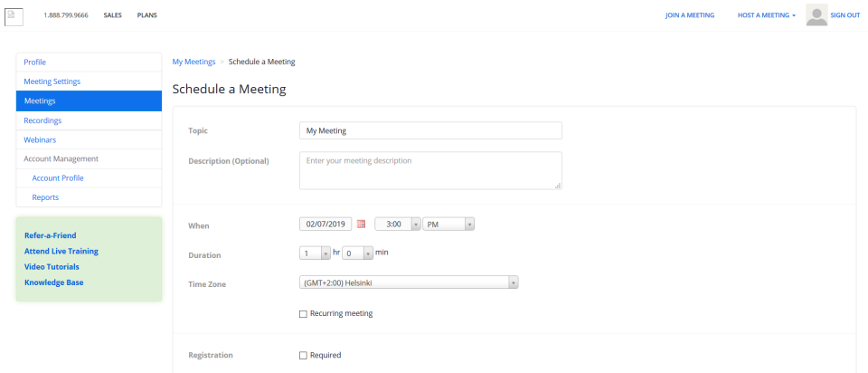Open Account Profile in sidebar
The image size is (868, 373).
(90, 178)
